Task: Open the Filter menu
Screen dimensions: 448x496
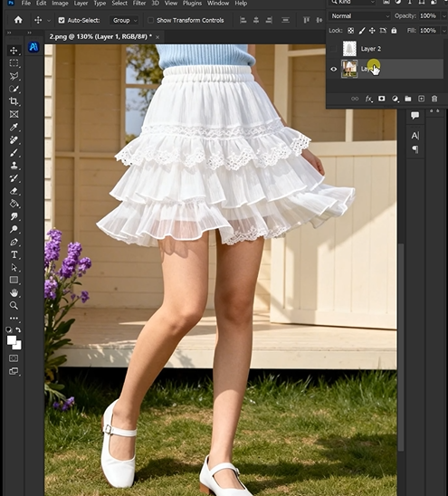Action: point(139,3)
